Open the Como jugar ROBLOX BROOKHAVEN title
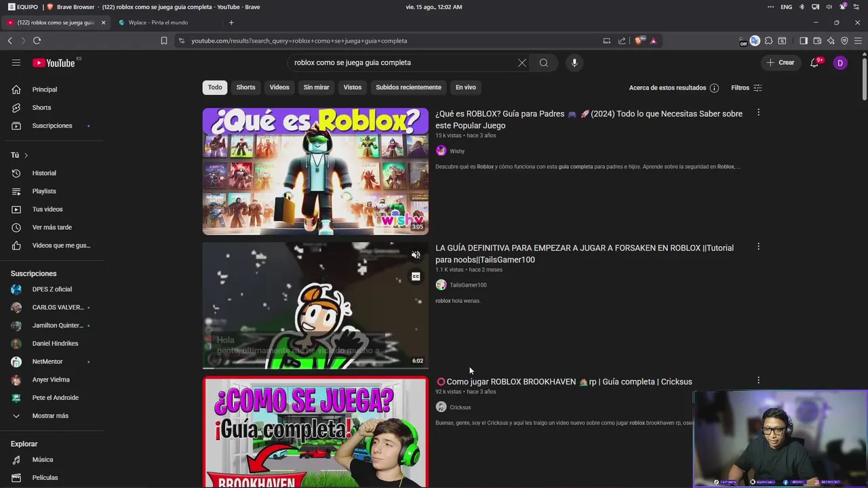 [x=564, y=382]
